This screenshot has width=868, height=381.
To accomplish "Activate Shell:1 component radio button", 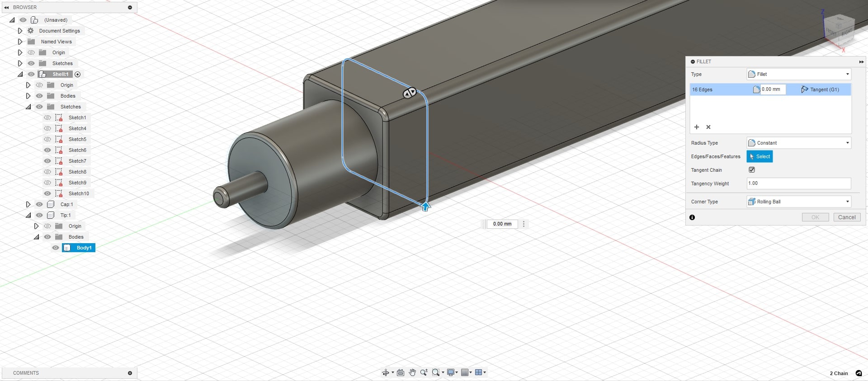I will [x=77, y=74].
